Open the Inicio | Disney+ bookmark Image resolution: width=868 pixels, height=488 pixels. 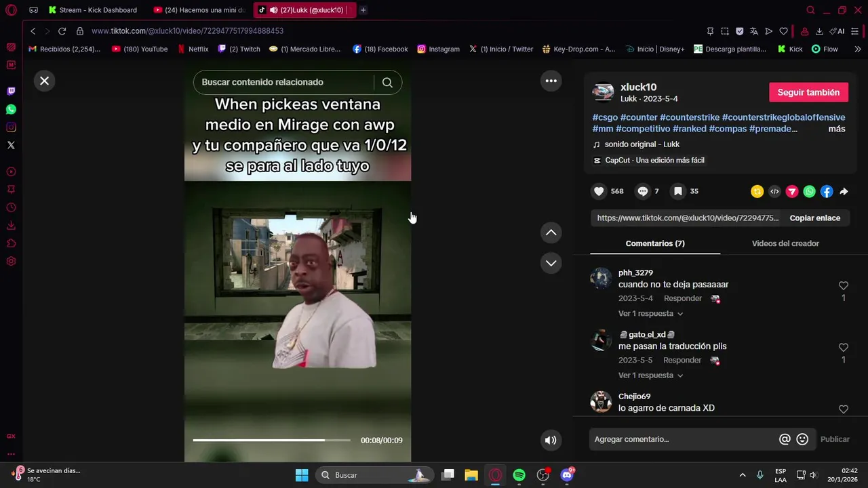click(x=654, y=49)
